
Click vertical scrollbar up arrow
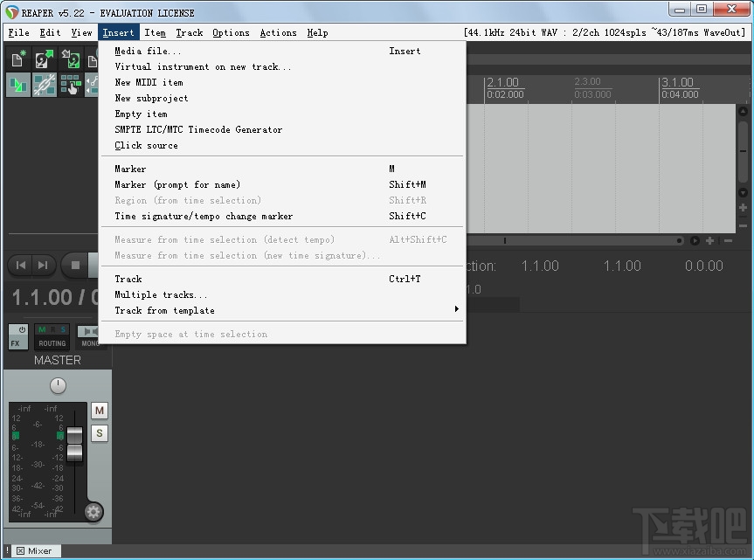pos(743,111)
